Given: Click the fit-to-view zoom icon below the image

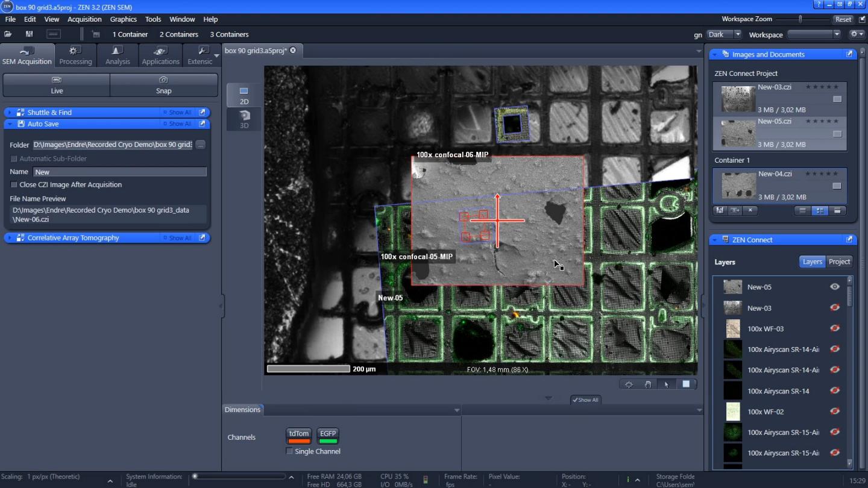Looking at the screenshot, I should click(629, 384).
